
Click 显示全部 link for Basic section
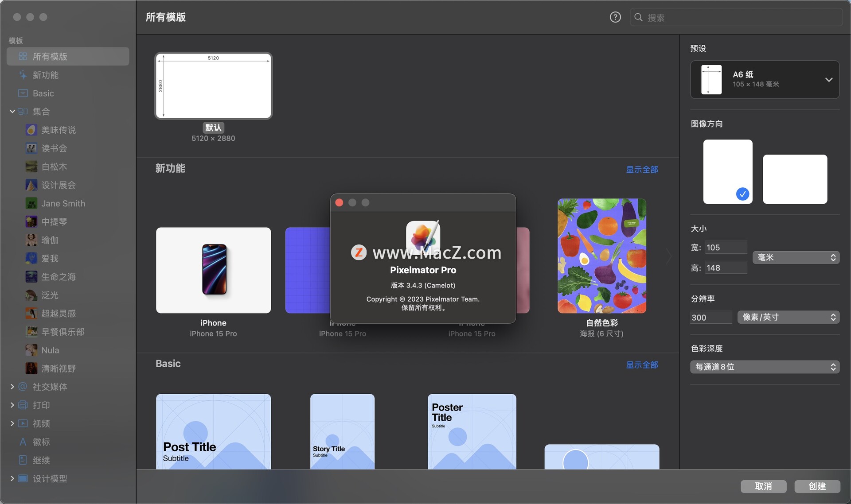click(642, 365)
